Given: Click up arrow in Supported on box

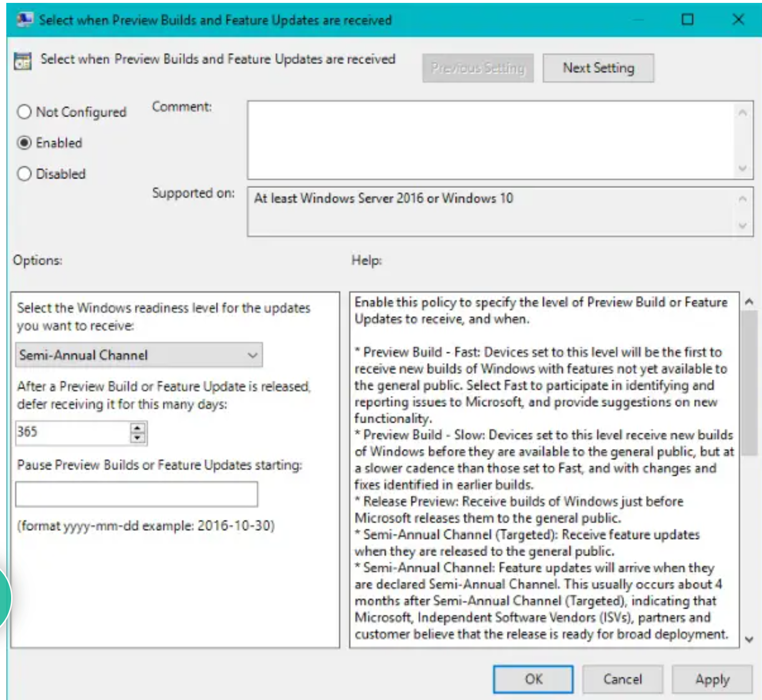Looking at the screenshot, I should click(x=743, y=198).
